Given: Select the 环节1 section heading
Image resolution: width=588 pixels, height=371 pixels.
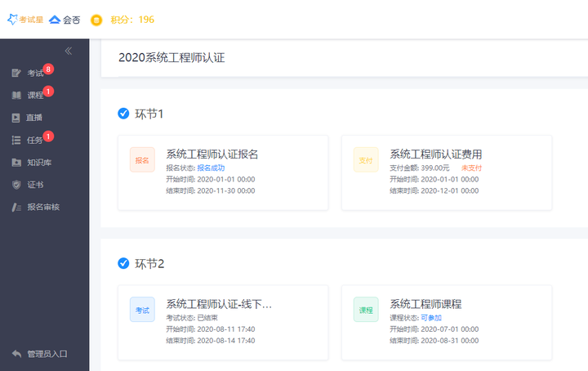Looking at the screenshot, I should 149,114.
